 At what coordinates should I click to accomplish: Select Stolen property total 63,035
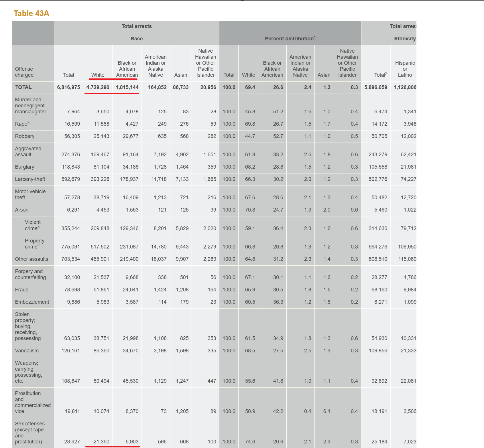pos(72,338)
